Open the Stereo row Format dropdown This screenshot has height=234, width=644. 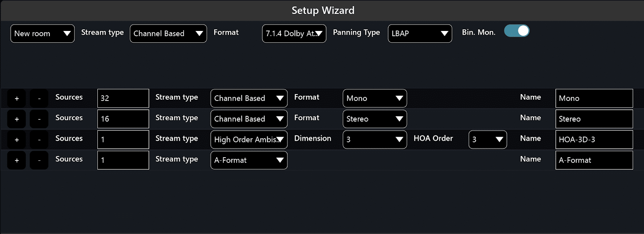pos(374,119)
